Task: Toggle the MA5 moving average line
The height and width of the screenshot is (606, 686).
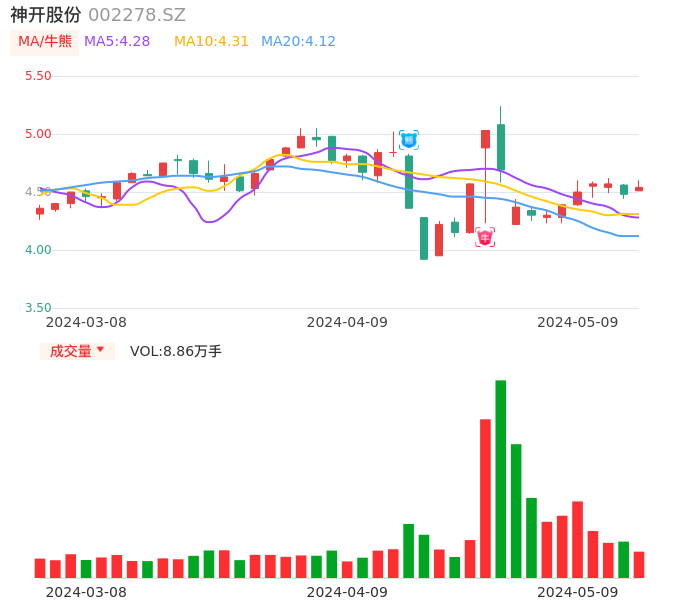Action: tap(117, 42)
